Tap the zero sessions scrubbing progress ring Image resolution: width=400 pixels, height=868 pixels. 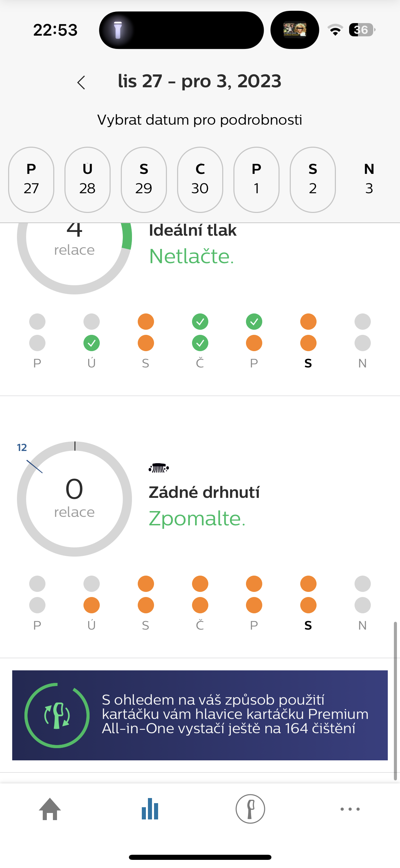(75, 499)
